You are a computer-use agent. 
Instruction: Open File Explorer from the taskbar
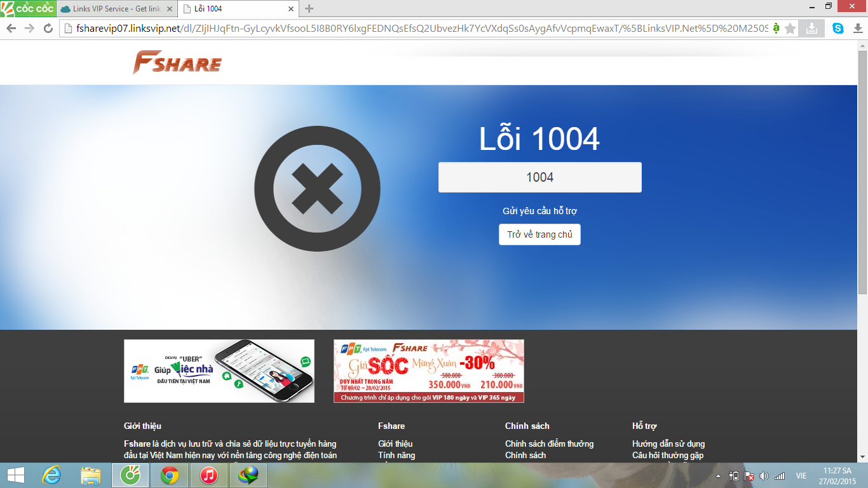point(91,475)
